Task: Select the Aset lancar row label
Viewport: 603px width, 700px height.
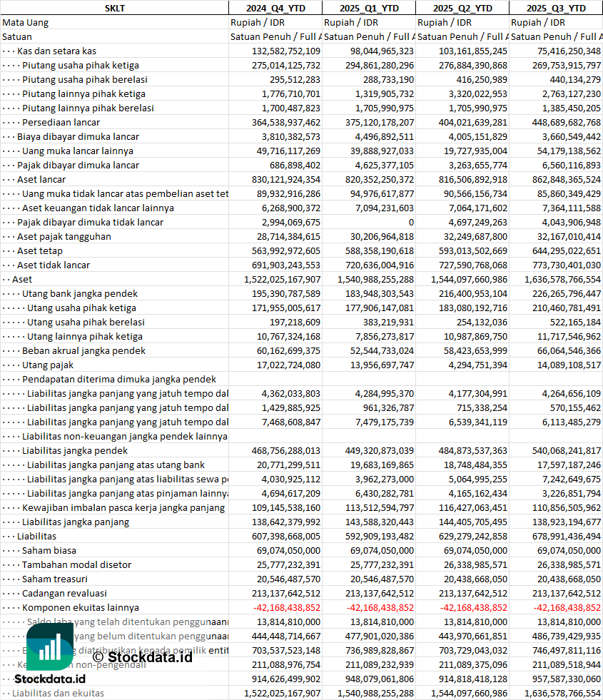Action: click(x=41, y=180)
